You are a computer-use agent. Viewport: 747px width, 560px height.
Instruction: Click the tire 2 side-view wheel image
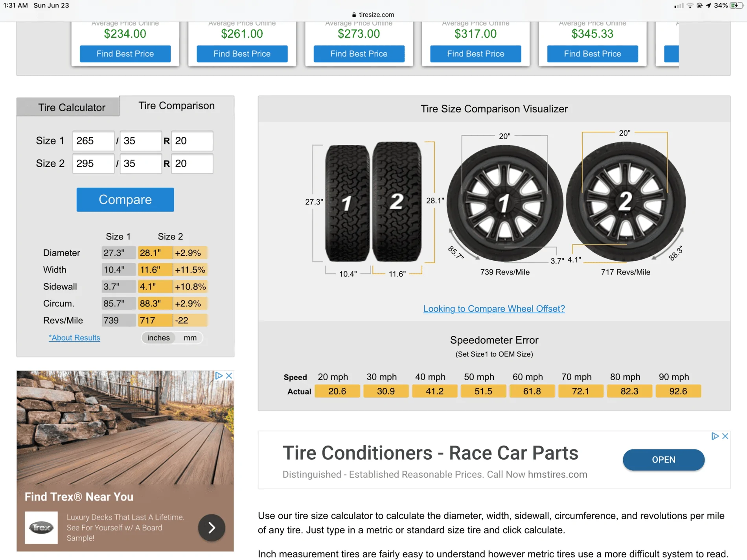pyautogui.click(x=626, y=202)
